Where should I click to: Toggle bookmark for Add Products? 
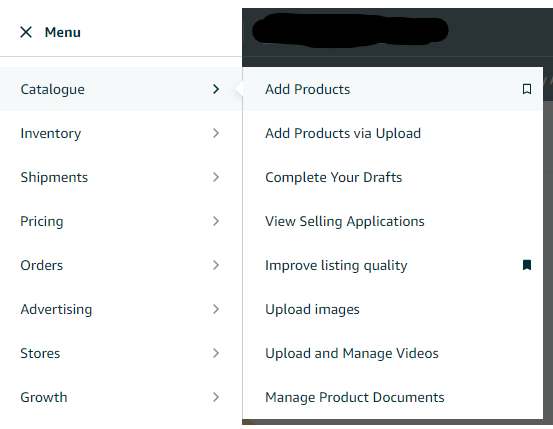pyautogui.click(x=527, y=89)
